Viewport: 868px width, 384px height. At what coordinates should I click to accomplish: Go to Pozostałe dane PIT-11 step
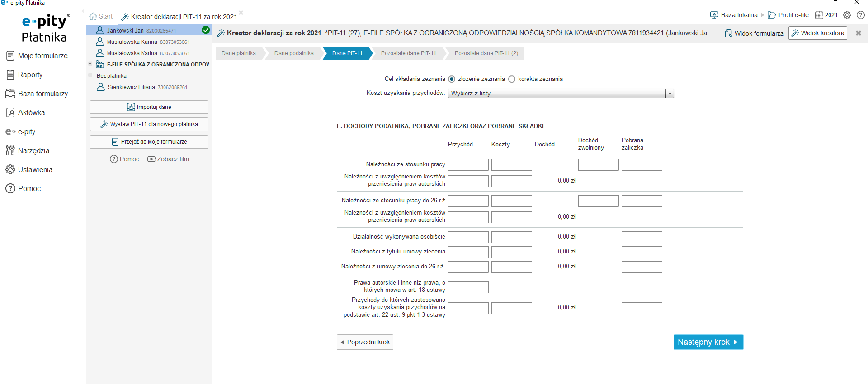coord(409,53)
